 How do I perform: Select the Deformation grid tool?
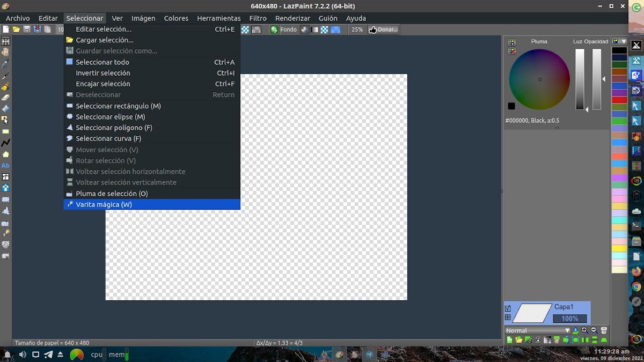6,176
